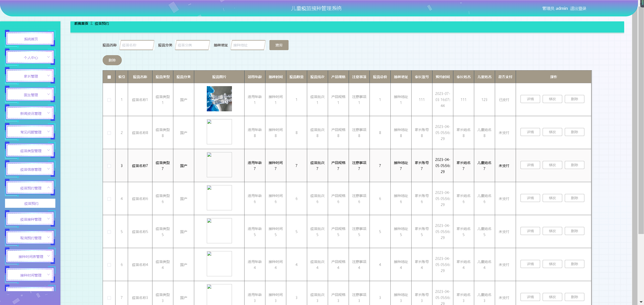The width and height of the screenshot is (644, 305).
Task: Collapse the 疫苗预约管理 sidebar menu
Action: (31, 188)
